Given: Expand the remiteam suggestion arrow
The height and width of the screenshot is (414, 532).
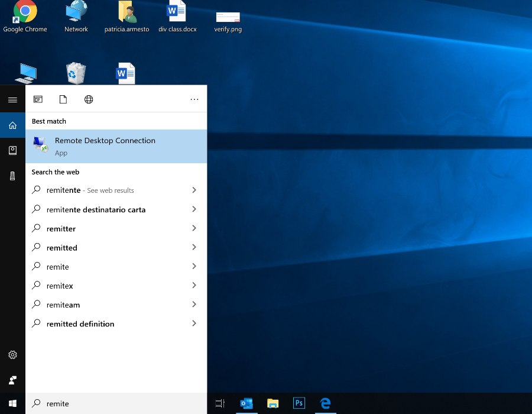Looking at the screenshot, I should click(x=194, y=304).
